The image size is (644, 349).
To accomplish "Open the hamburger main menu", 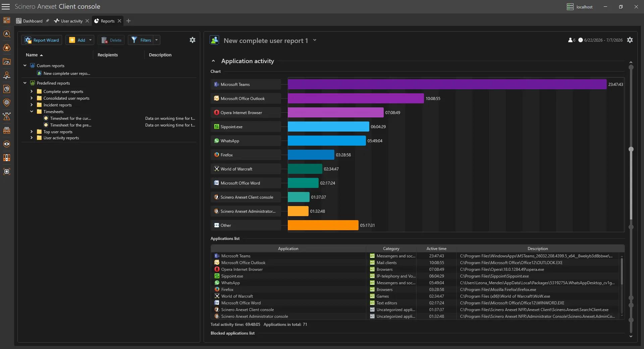I will pyautogui.click(x=6, y=7).
